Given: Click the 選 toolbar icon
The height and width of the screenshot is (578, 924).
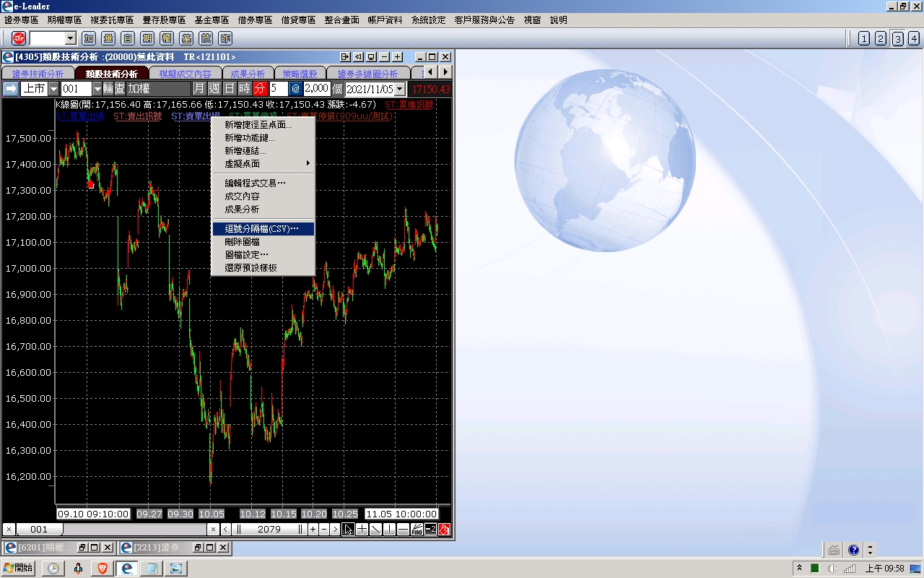Looking at the screenshot, I should click(x=109, y=38).
